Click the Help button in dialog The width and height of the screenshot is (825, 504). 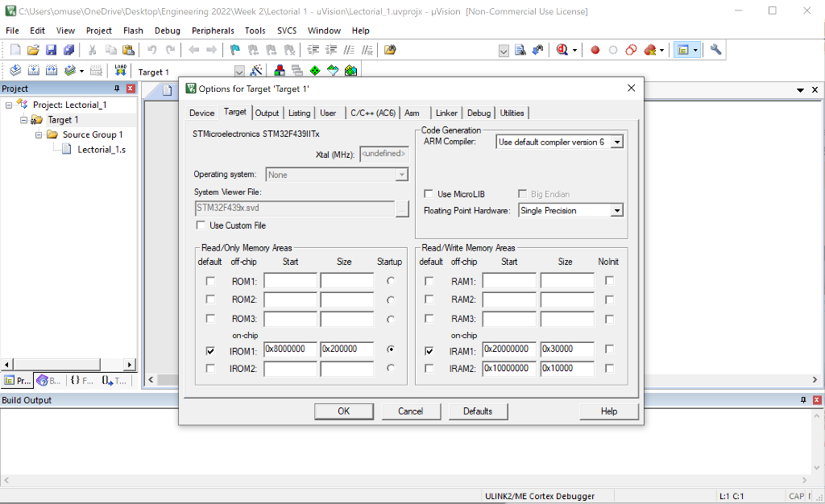click(x=609, y=411)
